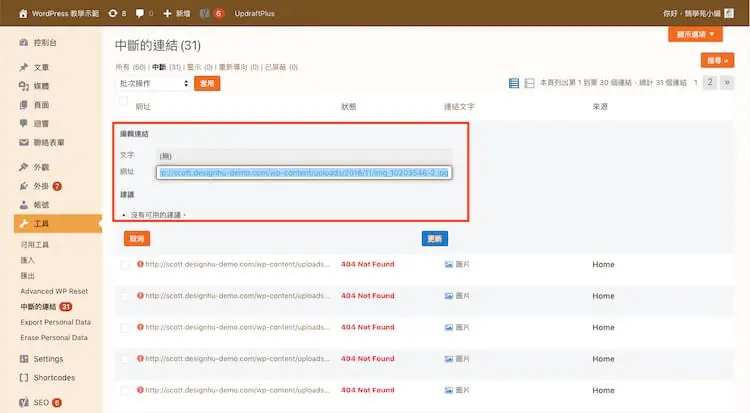Click the 圖片 image icon in last visible row
This screenshot has width=750, height=413.
449,391
